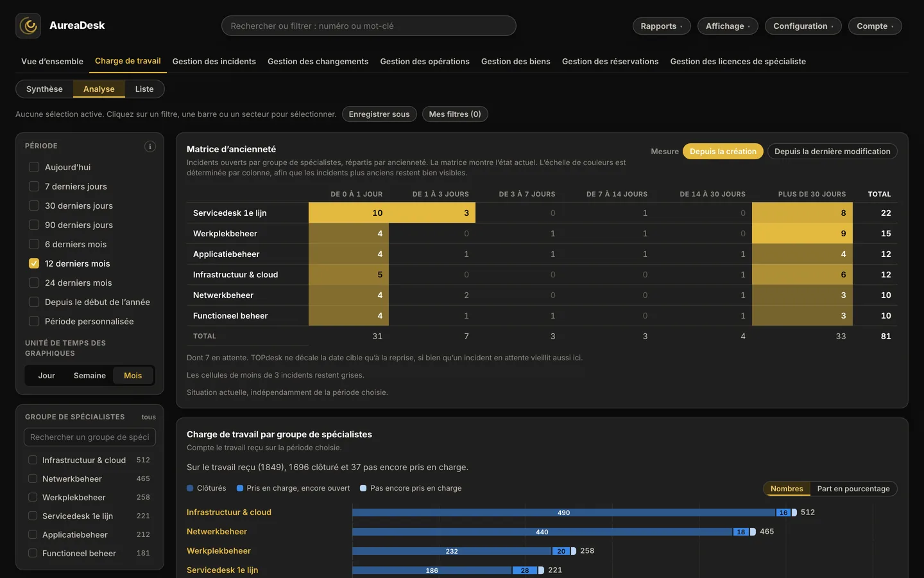Open the Rapports dropdown menu
This screenshot has height=578, width=924.
coord(662,26)
